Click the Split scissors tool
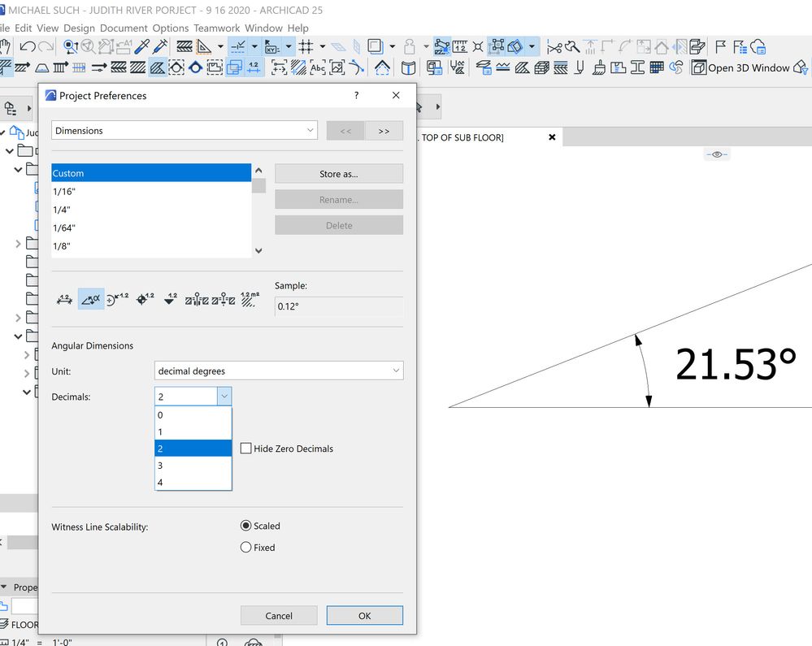 [554, 48]
